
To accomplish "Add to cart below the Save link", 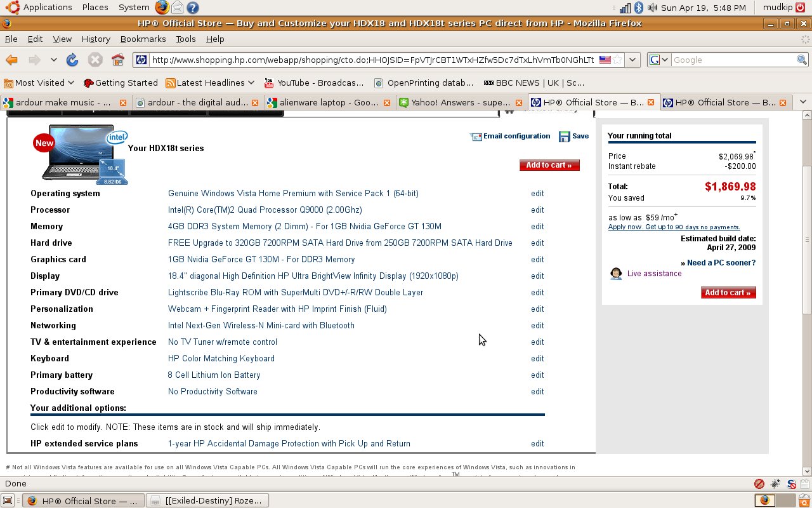I will click(549, 165).
